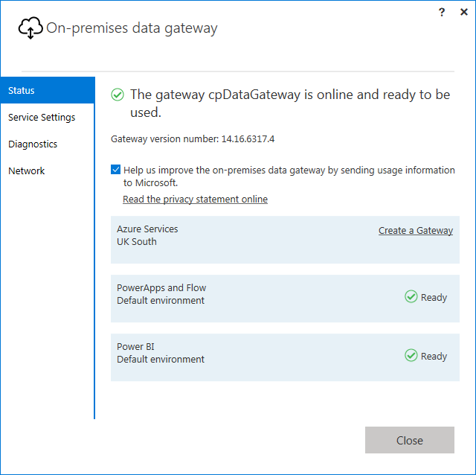
Task: Click the PowerApps and Flow Ready checkmark icon
Action: tap(411, 297)
